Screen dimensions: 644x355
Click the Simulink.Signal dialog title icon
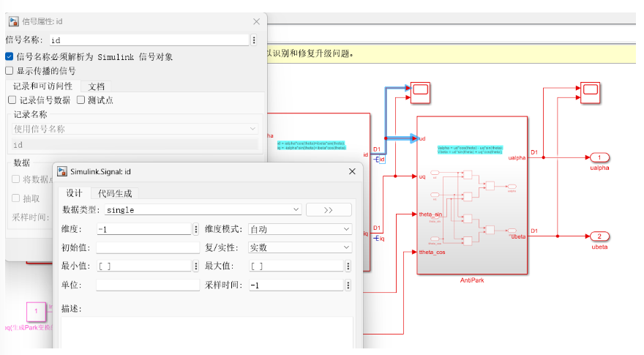62,171
